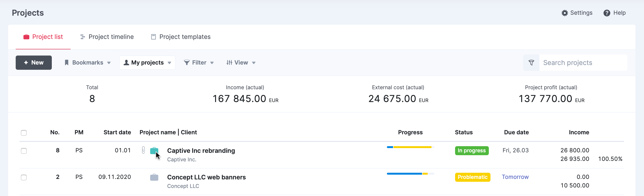This screenshot has height=196, width=644.
Task: Click into the Search projects field
Action: click(582, 63)
